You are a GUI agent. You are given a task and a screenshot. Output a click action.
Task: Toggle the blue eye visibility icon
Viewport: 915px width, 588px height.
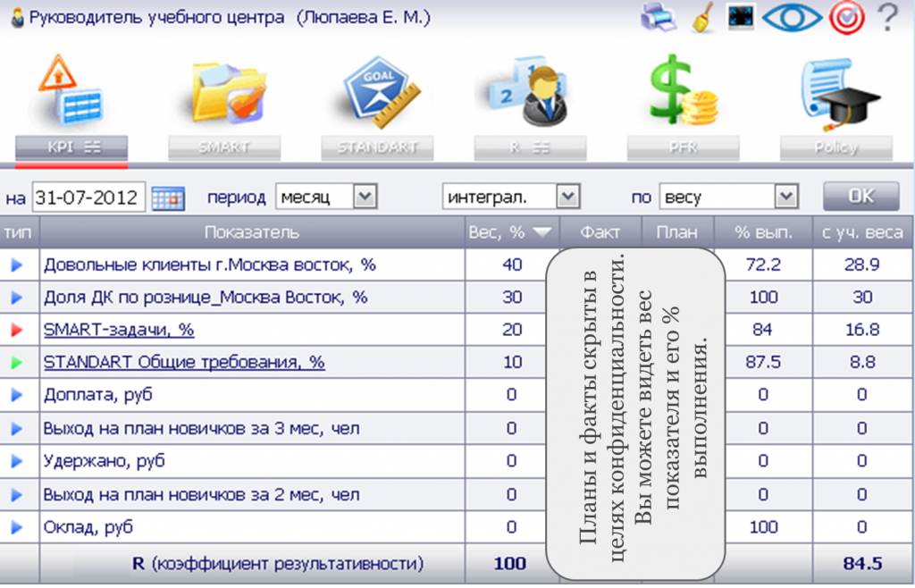tap(792, 18)
